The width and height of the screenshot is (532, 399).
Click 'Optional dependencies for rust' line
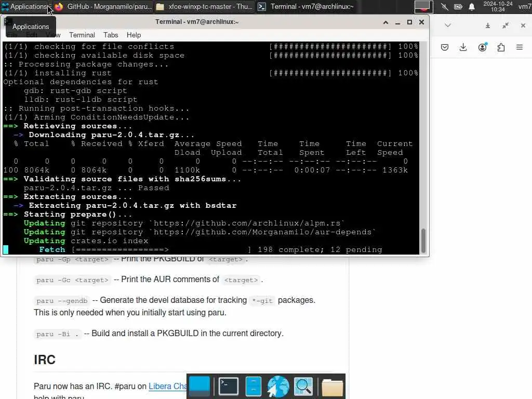point(81,82)
